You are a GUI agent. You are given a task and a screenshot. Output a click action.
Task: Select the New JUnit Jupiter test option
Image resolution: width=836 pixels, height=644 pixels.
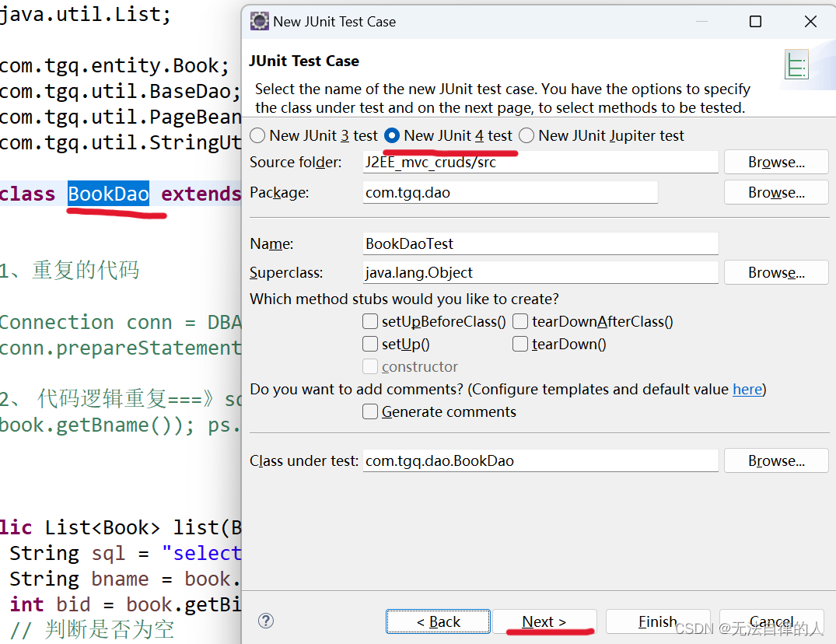[525, 135]
